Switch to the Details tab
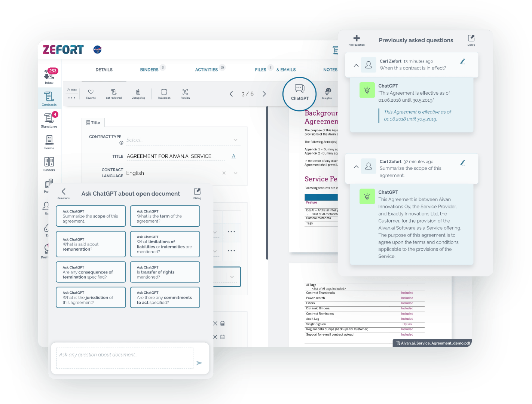 tap(104, 70)
